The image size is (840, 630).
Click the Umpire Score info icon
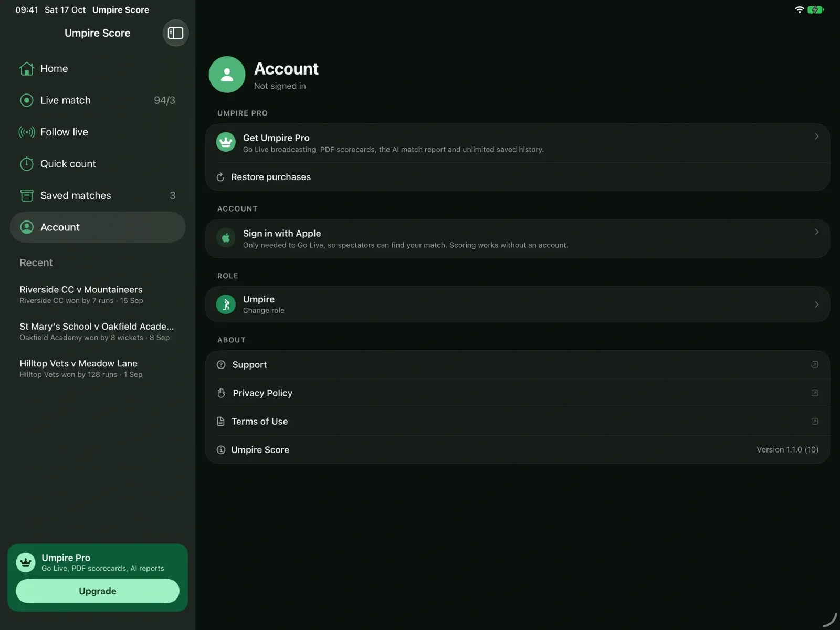pyautogui.click(x=221, y=449)
